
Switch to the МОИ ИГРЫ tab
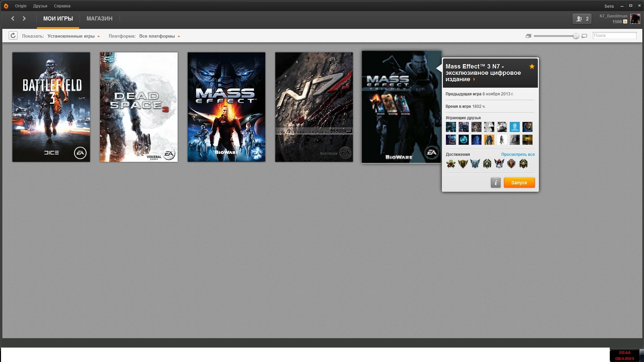click(x=58, y=19)
